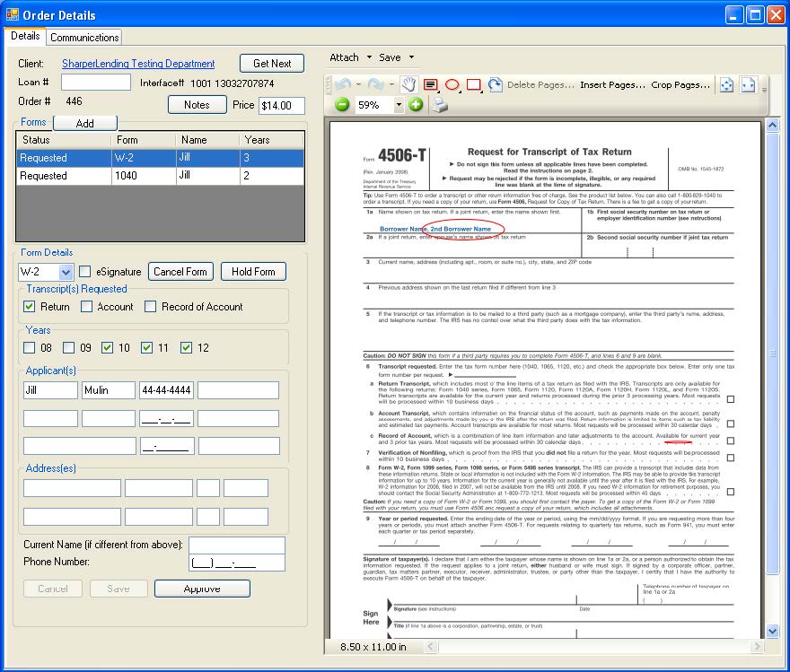Screen dimensions: 790x672
Task: Switch to the Communications tab
Action: (x=84, y=38)
